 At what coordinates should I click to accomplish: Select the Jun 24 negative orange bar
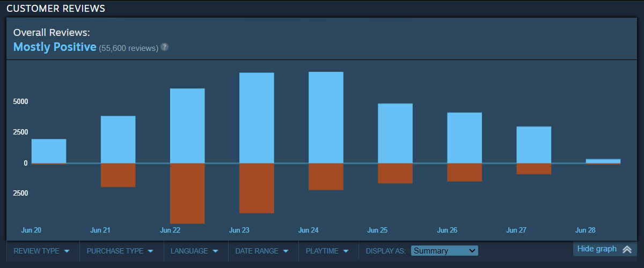tap(326, 177)
